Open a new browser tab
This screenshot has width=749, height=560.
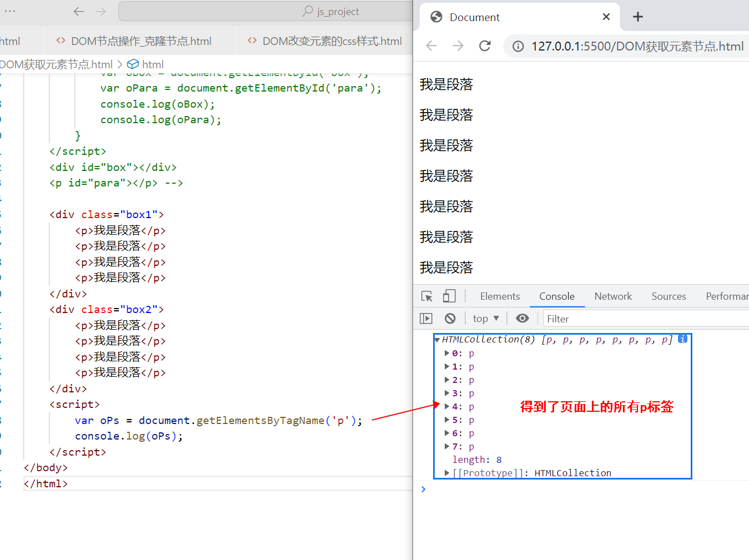pyautogui.click(x=638, y=17)
